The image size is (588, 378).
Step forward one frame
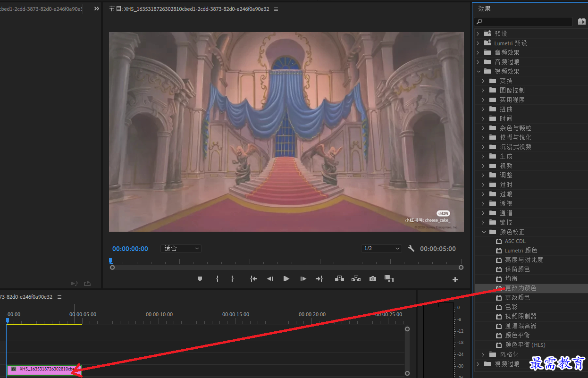tap(303, 279)
